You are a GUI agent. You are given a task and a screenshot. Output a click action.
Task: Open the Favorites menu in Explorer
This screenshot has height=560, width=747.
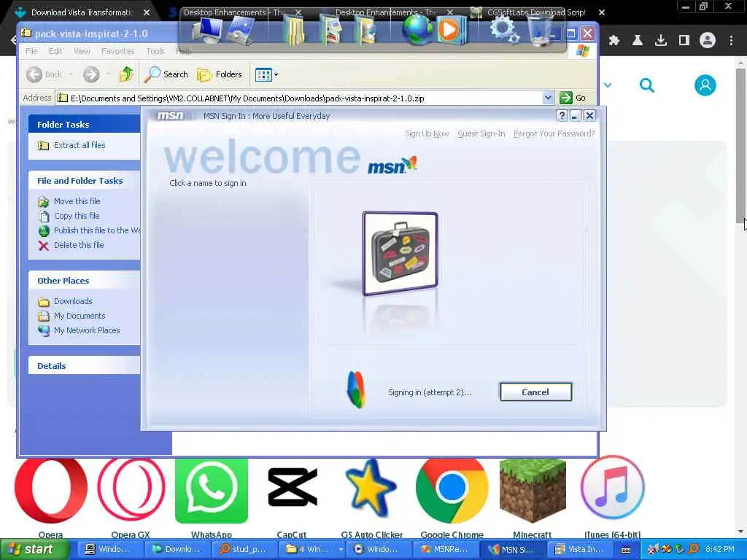[117, 51]
